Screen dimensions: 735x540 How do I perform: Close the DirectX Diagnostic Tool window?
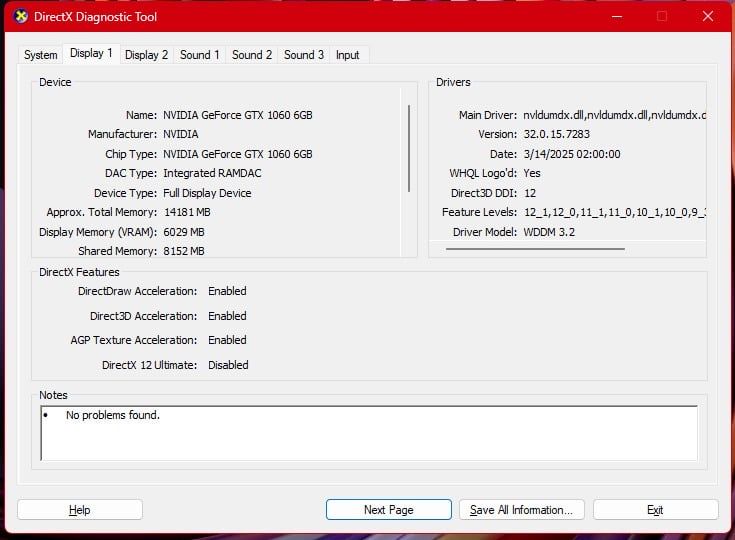(x=708, y=16)
